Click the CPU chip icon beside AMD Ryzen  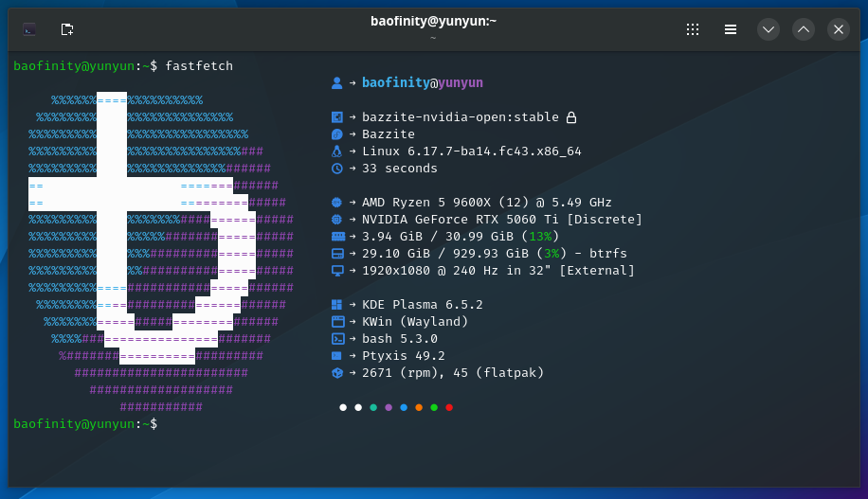pyautogui.click(x=336, y=203)
